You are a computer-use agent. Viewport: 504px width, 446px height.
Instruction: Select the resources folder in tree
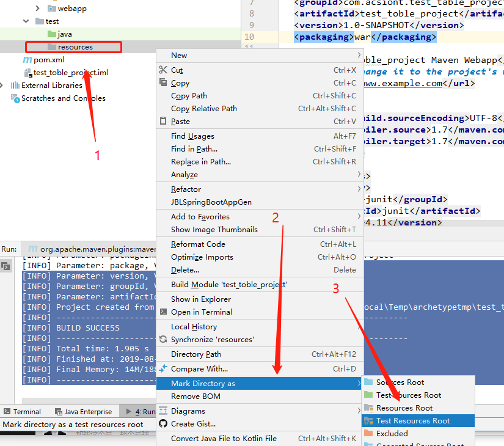tap(70, 47)
